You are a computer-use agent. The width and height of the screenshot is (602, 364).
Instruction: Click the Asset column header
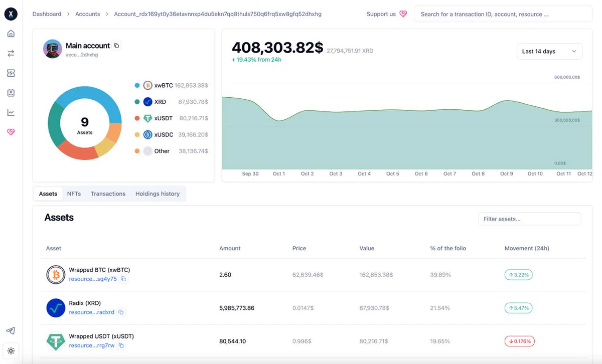[x=54, y=248]
